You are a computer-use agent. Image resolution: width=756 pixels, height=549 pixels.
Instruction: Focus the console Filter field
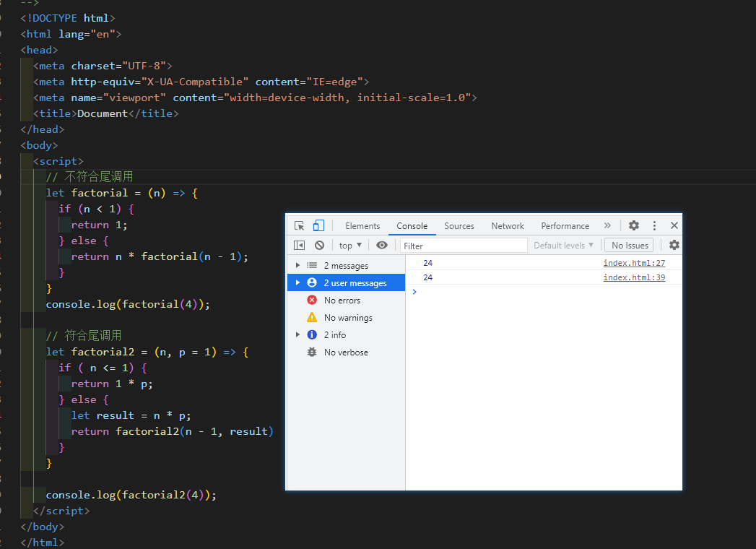pos(464,246)
